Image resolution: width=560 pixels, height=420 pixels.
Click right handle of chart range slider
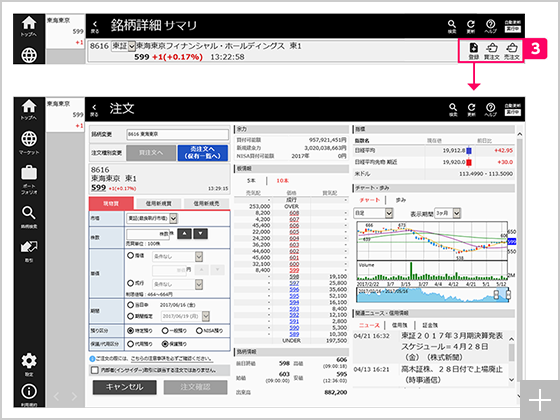(x=508, y=295)
